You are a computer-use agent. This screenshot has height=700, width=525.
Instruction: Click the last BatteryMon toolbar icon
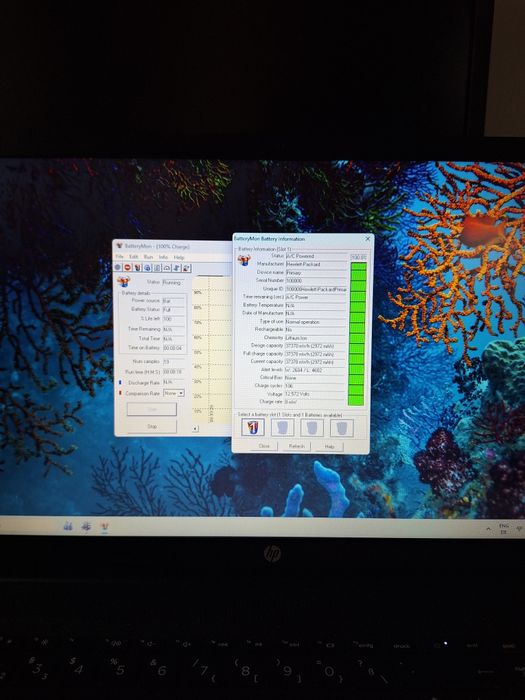(x=187, y=268)
